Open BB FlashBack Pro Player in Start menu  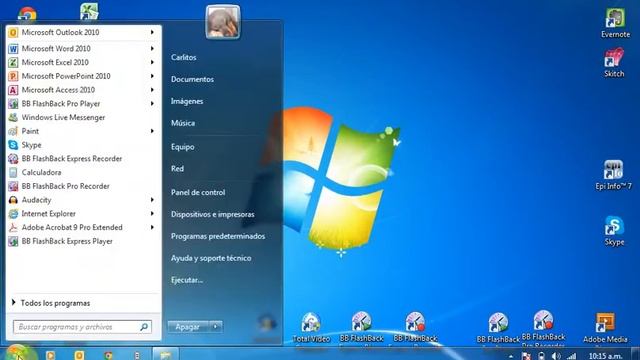[x=84, y=104]
